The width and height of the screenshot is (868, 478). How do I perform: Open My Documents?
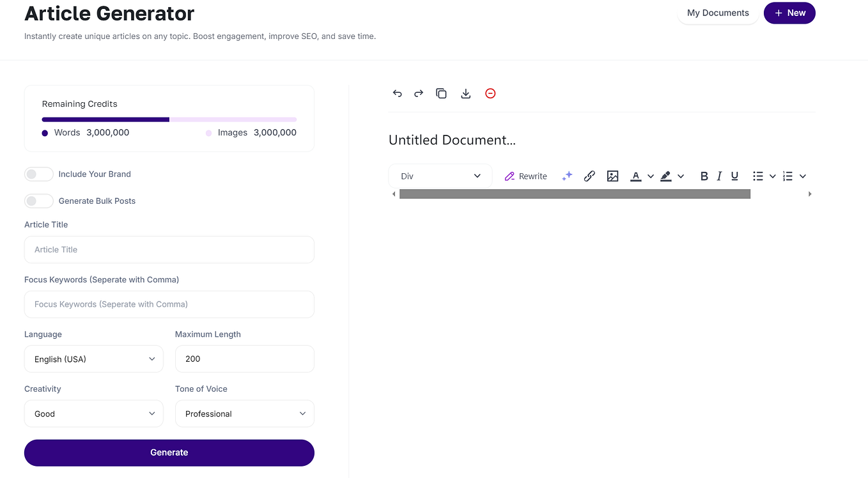tap(718, 13)
